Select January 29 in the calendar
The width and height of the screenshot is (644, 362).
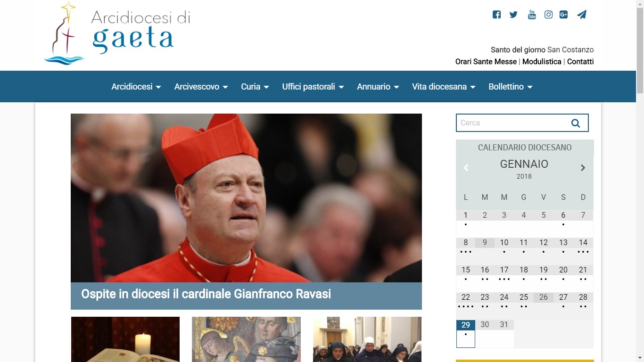tap(466, 325)
